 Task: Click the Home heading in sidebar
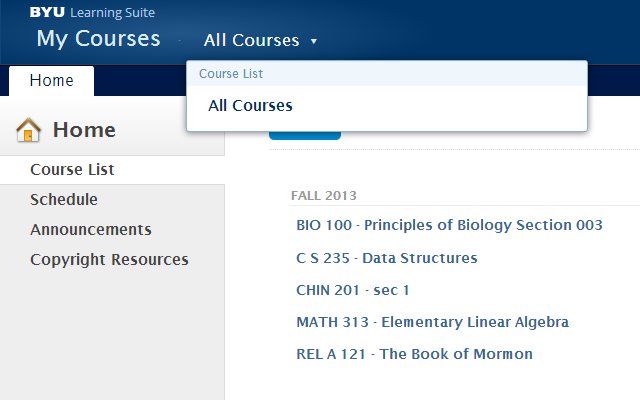point(84,130)
